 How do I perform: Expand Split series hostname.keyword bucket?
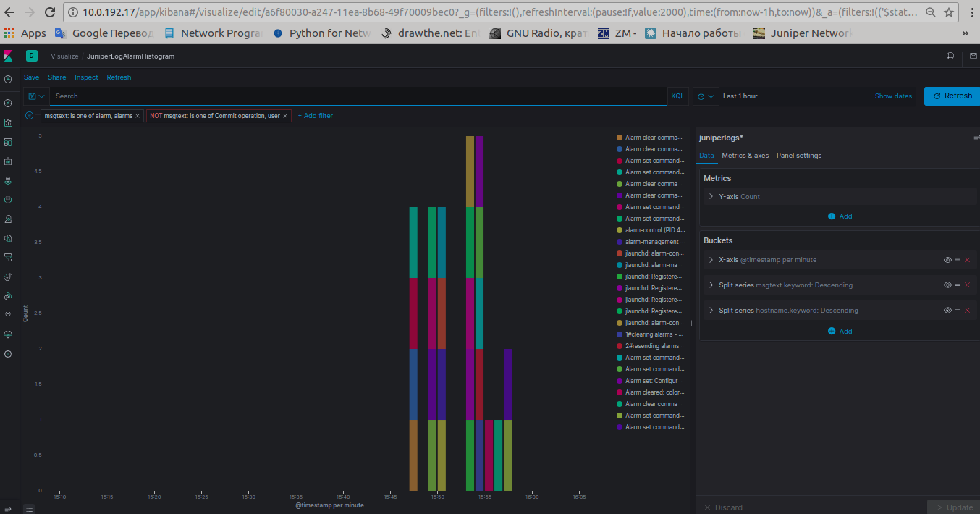(711, 311)
